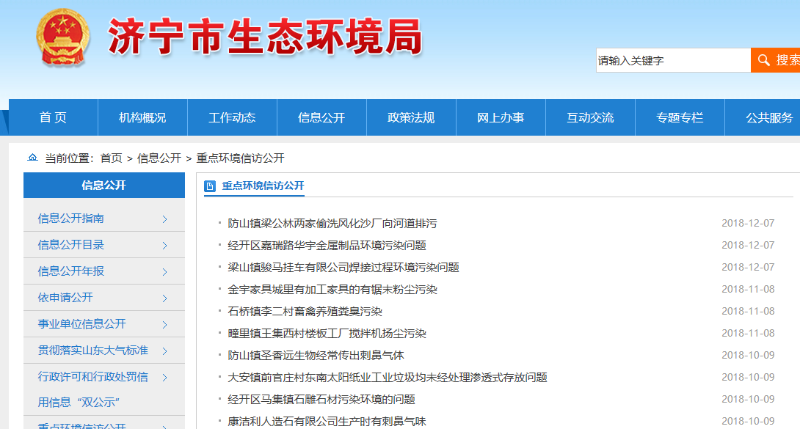Select 网上办事 from the top navigation
The width and height of the screenshot is (800, 429).
(500, 118)
